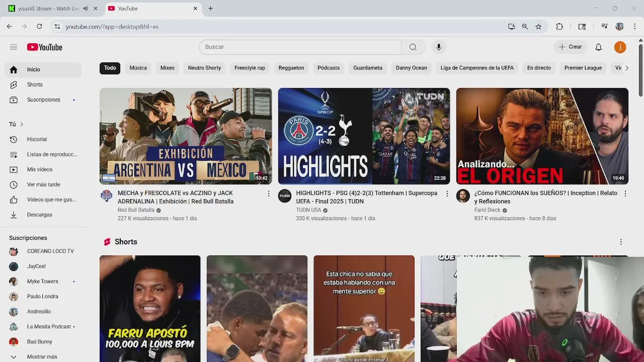Open the account avatar menu
This screenshot has height=362, width=644.
620,47
